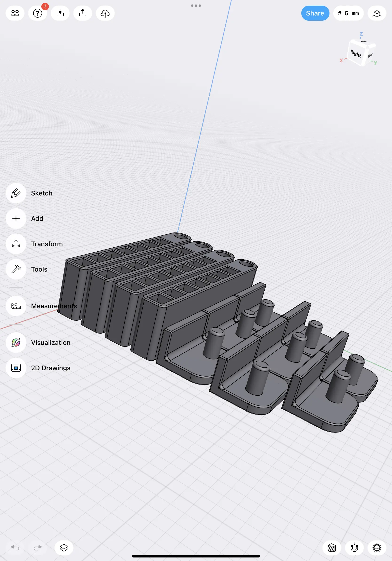Select the Sketch pencil icon
The image size is (392, 561).
point(16,193)
